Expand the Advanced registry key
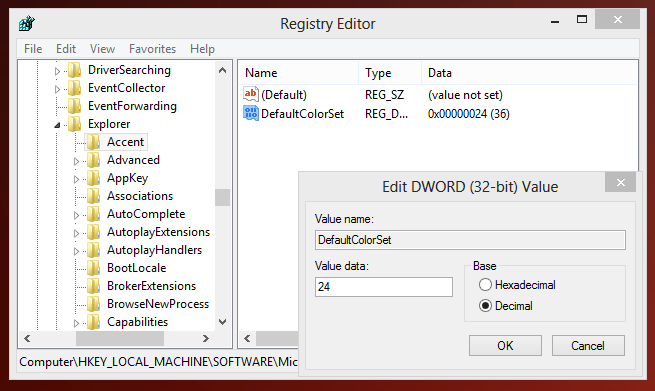The image size is (655, 391). coord(76,161)
